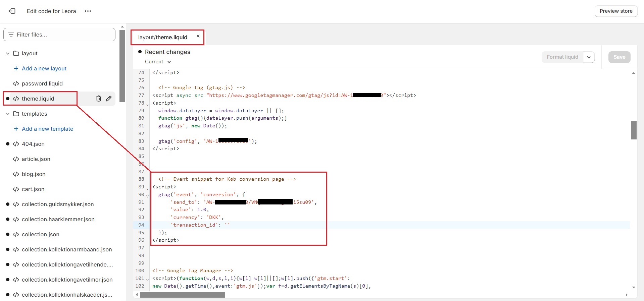Image resolution: width=644 pixels, height=301 pixels.
Task: Click line number 88 in gutter
Action: pos(141,179)
